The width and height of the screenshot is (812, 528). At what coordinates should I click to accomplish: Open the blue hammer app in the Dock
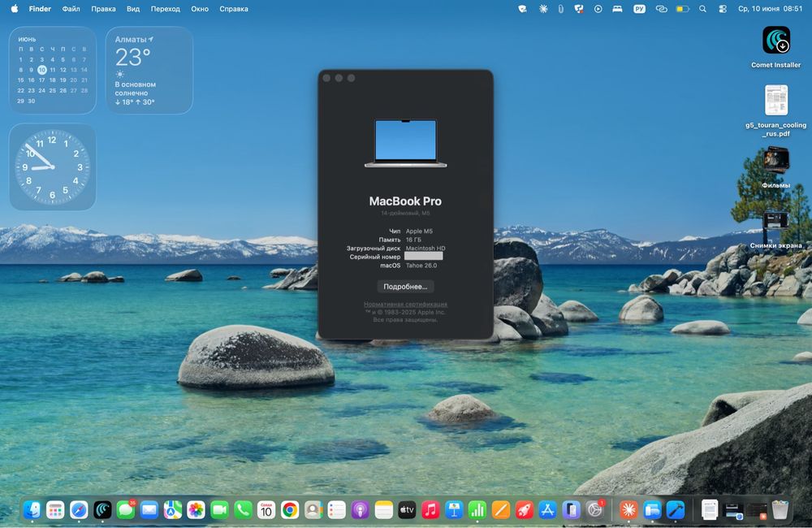(676, 510)
